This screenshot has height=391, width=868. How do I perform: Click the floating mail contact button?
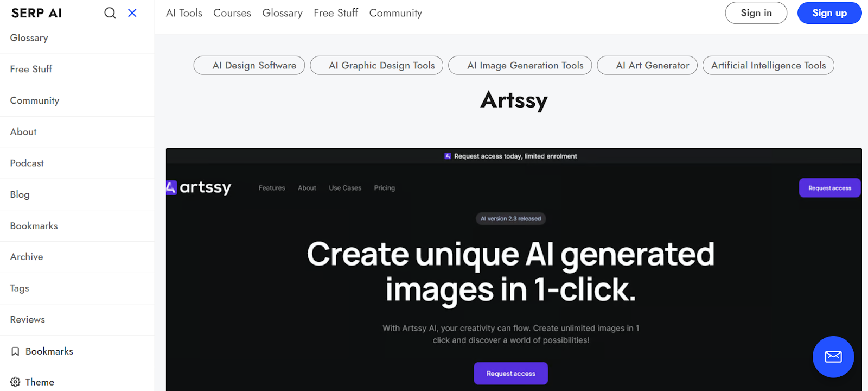point(833,357)
